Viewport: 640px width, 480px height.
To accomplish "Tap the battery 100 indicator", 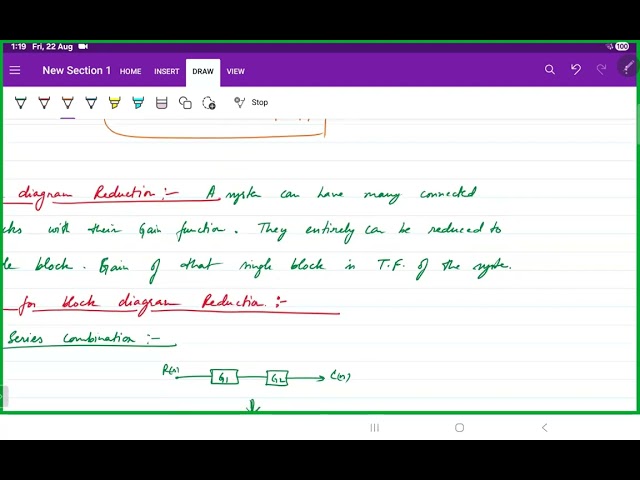I will click(622, 47).
